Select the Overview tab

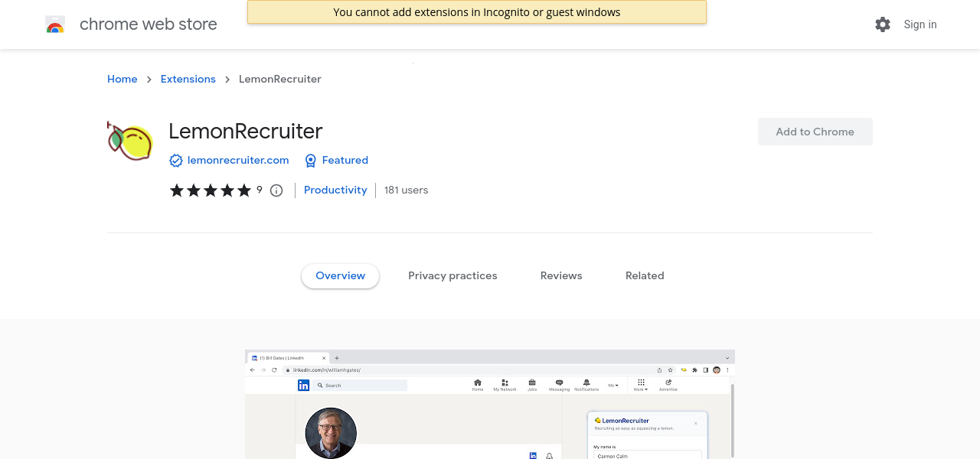[340, 276]
